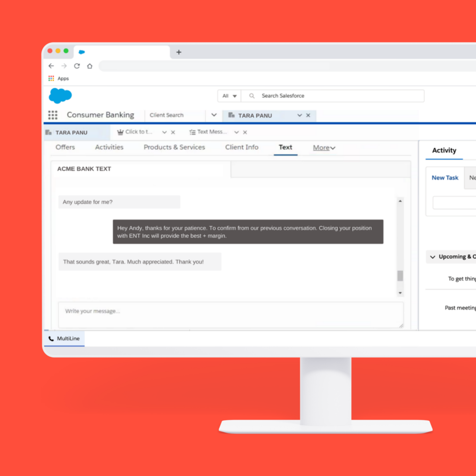The height and width of the screenshot is (476, 476).
Task: Close the Text Mess... subtab
Action: 245,132
